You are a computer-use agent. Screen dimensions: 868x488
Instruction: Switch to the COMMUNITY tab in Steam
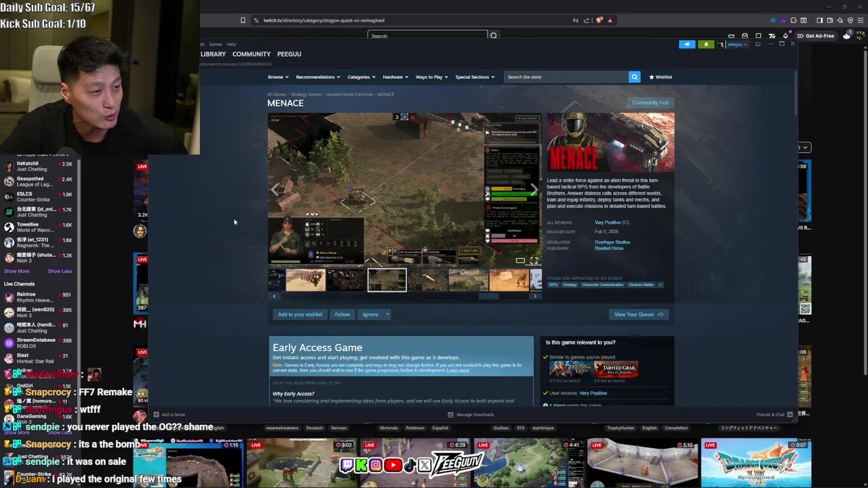click(x=252, y=54)
